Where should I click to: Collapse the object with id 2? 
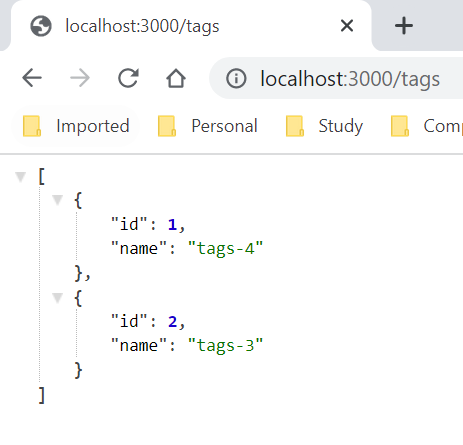(57, 298)
